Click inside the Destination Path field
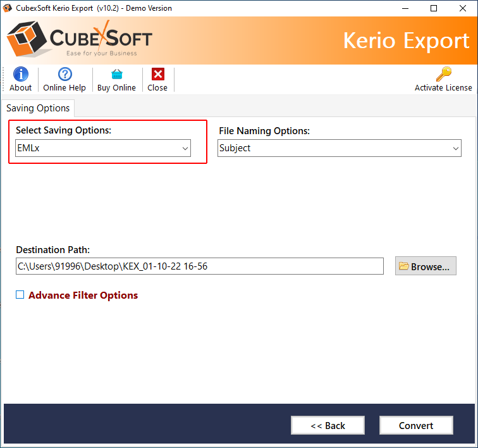The image size is (478, 448). (x=200, y=266)
